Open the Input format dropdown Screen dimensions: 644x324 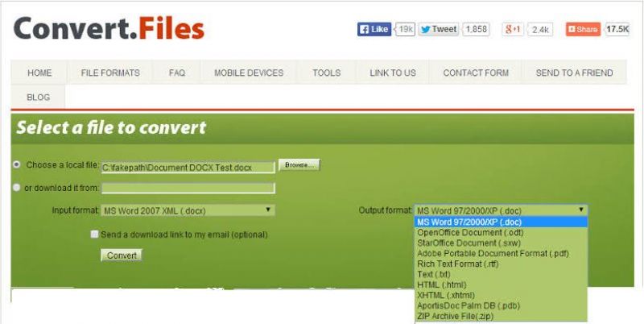point(188,210)
